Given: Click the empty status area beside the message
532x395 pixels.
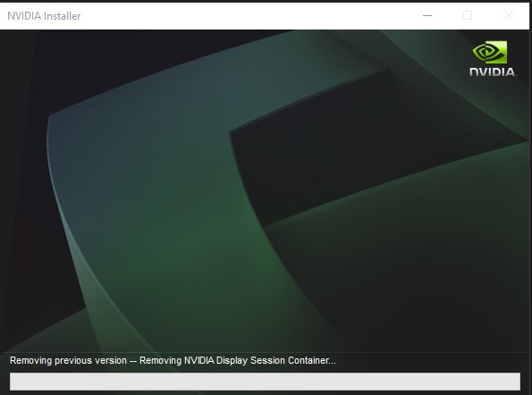Looking at the screenshot, I should (427, 361).
